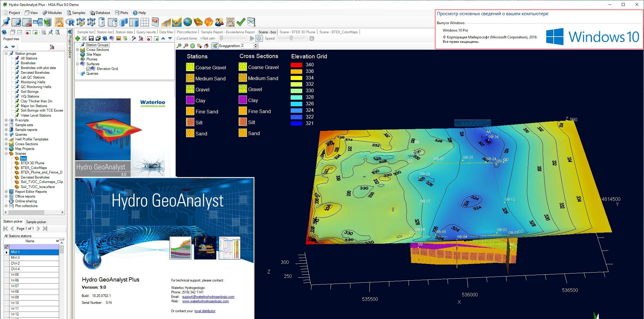
Task: Click the empty grid table icon in main toolbar
Action: 144,22
